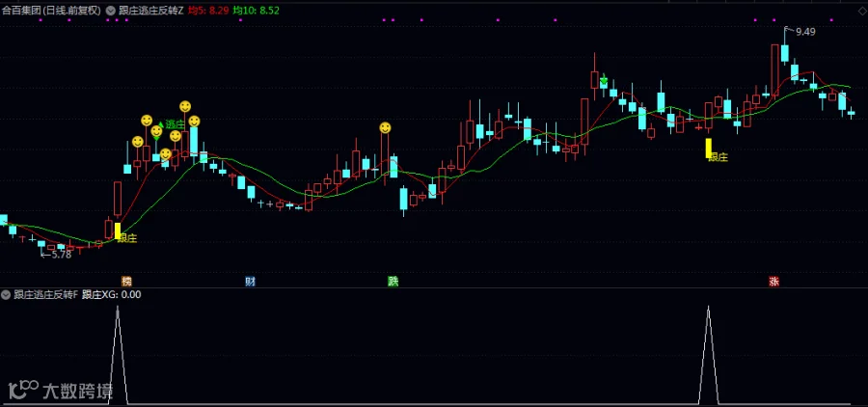Select the green 跌 event marker
The image size is (868, 407).
pyautogui.click(x=393, y=282)
